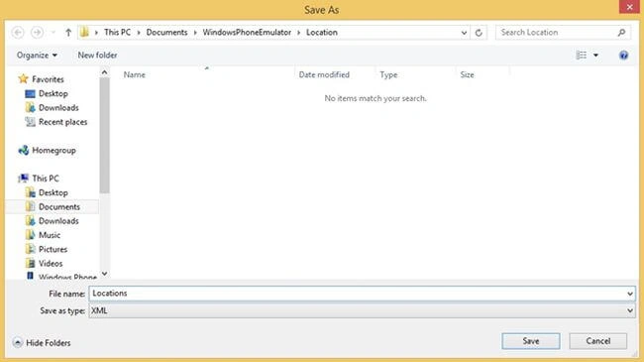This screenshot has height=362, width=644.
Task: Open Downloads under This PC
Action: tap(58, 221)
